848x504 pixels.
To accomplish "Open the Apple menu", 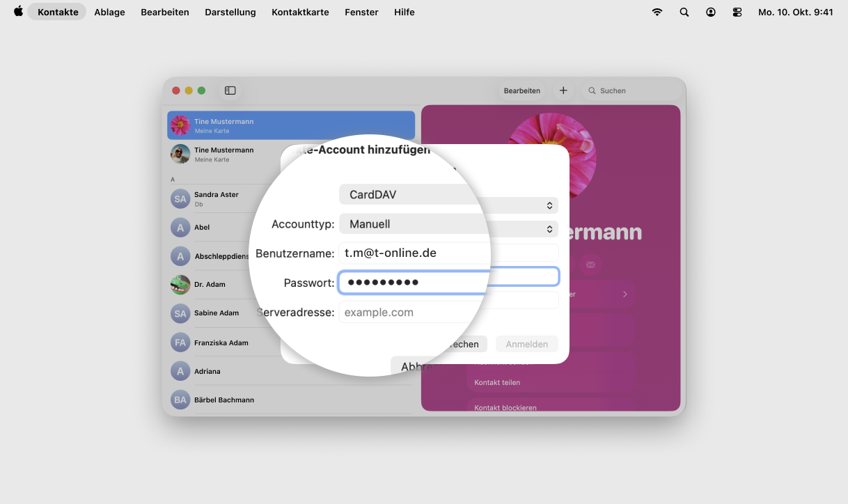I will [18, 12].
